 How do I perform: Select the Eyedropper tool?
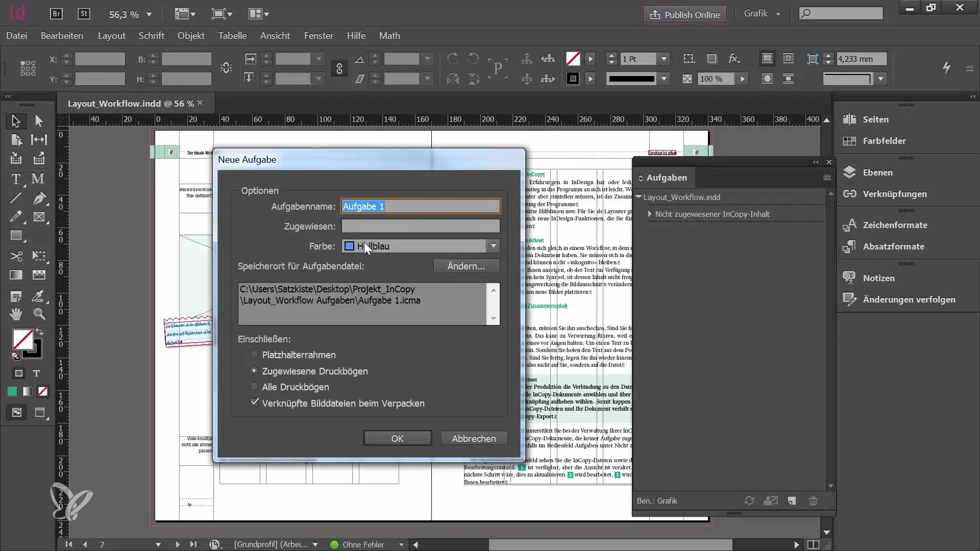39,296
